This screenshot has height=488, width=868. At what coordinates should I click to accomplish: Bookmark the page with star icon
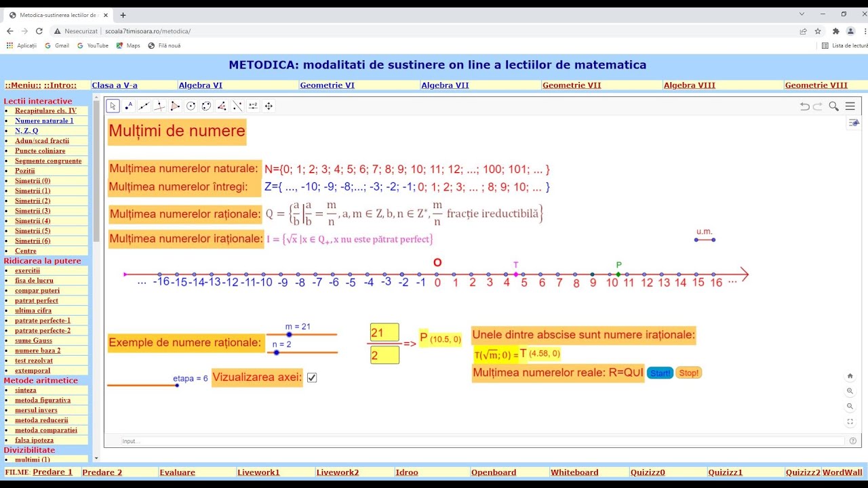[x=818, y=31]
